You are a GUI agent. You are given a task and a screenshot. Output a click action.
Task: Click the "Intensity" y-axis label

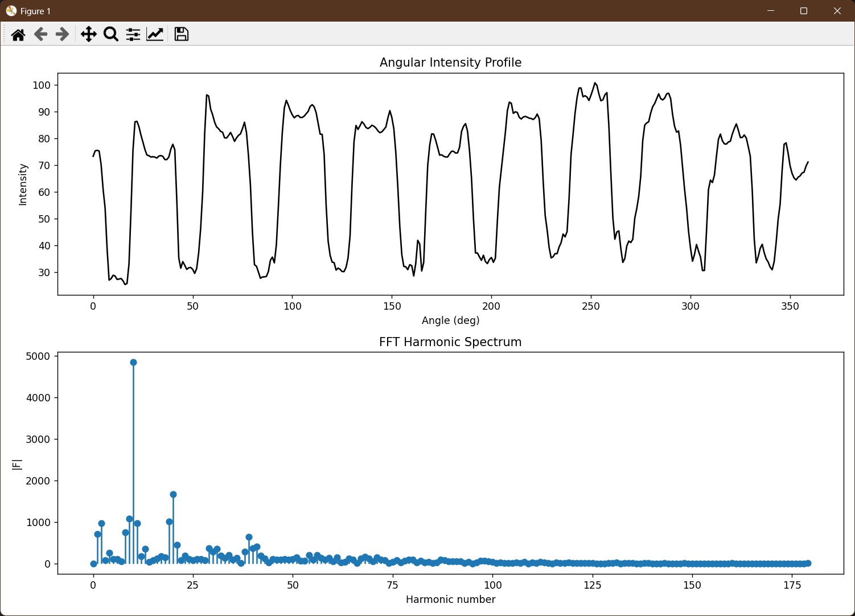click(x=23, y=184)
